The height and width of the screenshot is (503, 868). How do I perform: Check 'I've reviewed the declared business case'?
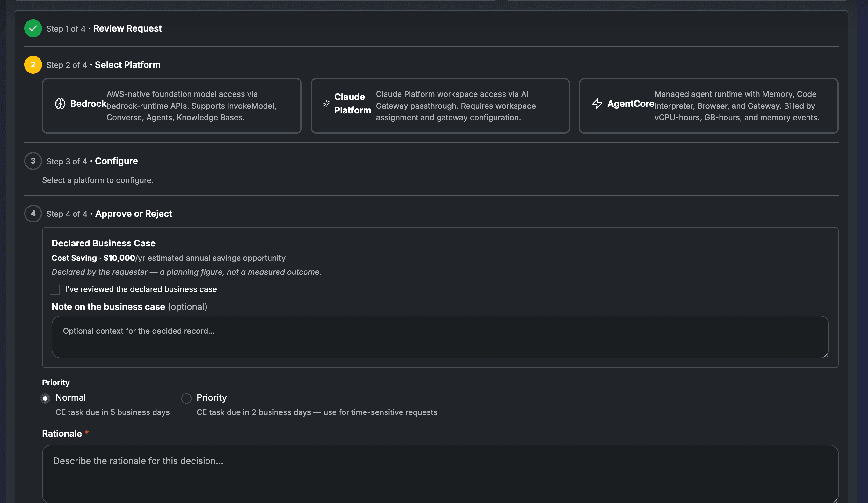55,290
